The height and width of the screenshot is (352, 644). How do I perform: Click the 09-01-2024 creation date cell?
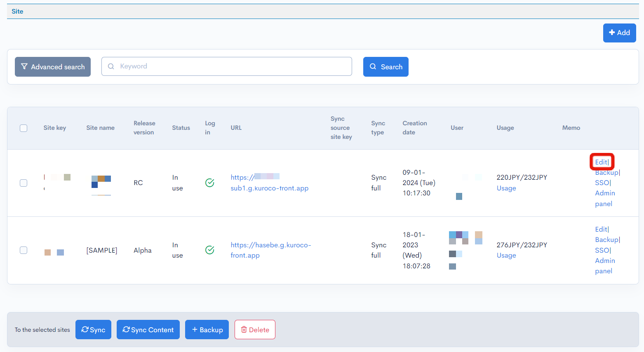pyautogui.click(x=419, y=183)
